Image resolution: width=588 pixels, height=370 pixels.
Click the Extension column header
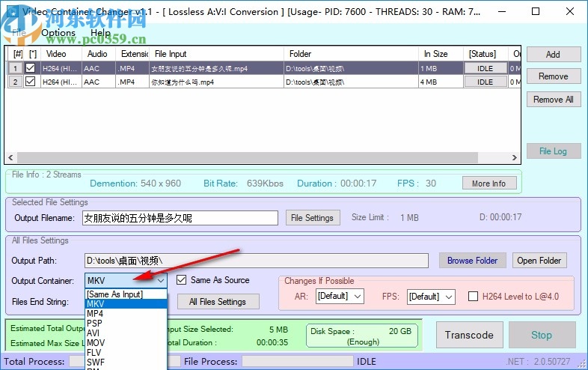tap(132, 54)
